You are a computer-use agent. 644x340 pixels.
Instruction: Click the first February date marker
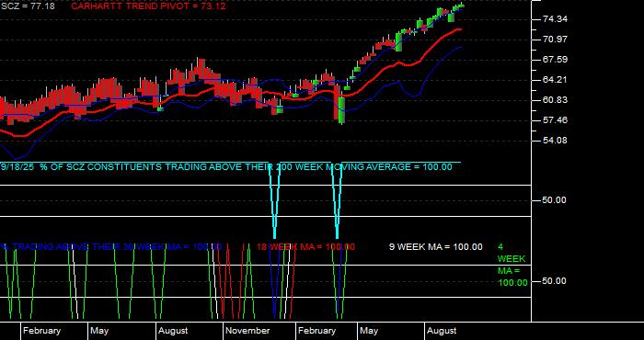tap(41, 331)
